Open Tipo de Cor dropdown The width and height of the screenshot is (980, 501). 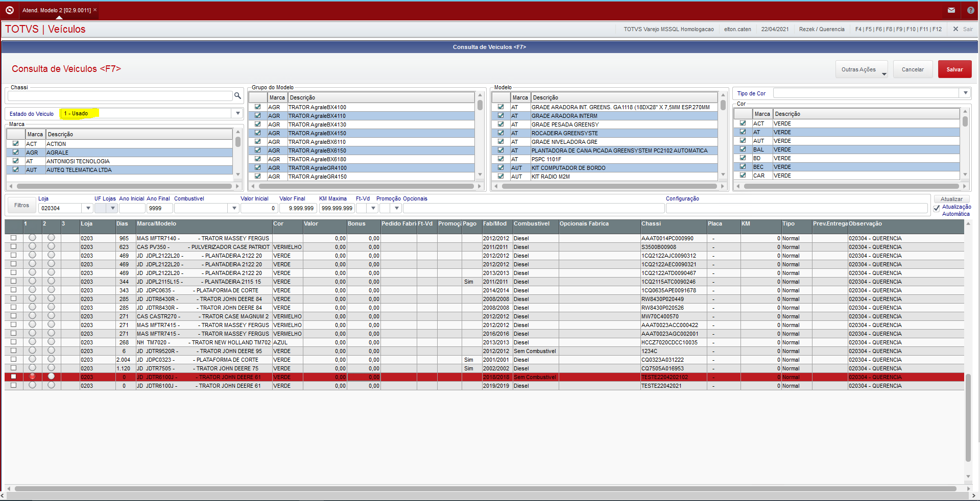pos(965,93)
